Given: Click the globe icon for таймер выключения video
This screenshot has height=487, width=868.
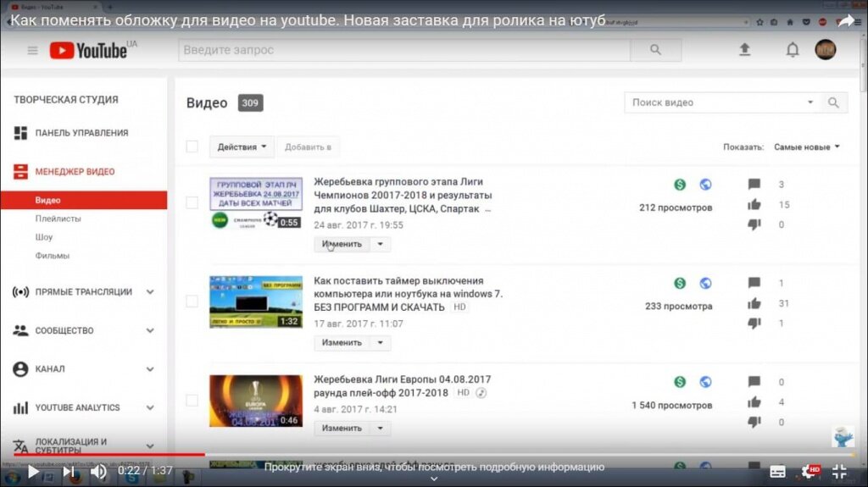Looking at the screenshot, I should tap(705, 284).
